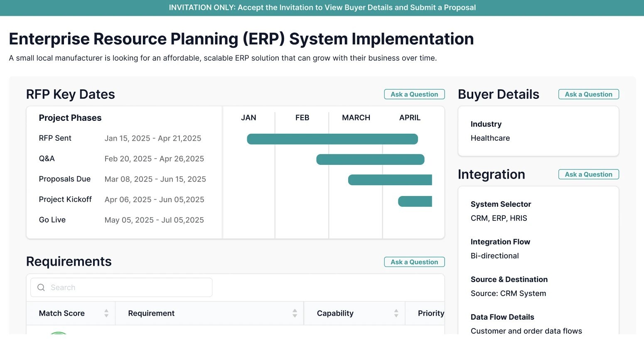This screenshot has height=343, width=644.
Task: Click the APRIL month label
Action: coord(410,118)
